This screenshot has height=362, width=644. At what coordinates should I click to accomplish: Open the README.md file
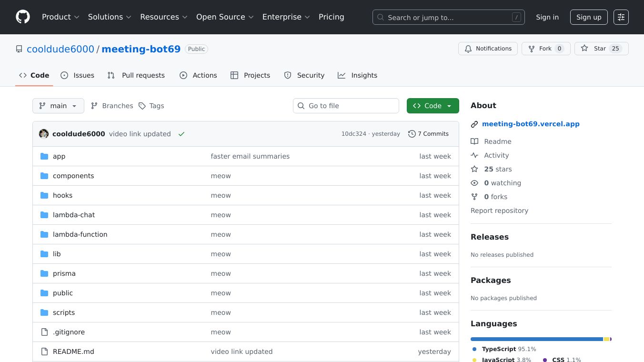point(73,352)
